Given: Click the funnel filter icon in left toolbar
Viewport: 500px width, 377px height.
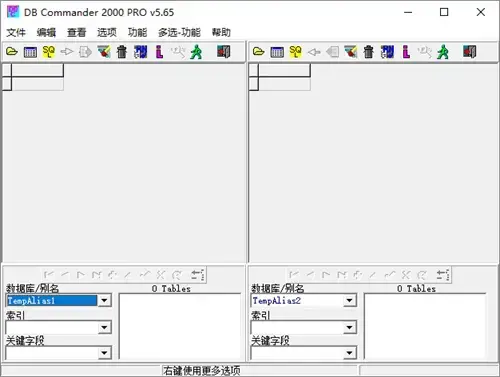Looking at the screenshot, I should pyautogui.click(x=104, y=52).
